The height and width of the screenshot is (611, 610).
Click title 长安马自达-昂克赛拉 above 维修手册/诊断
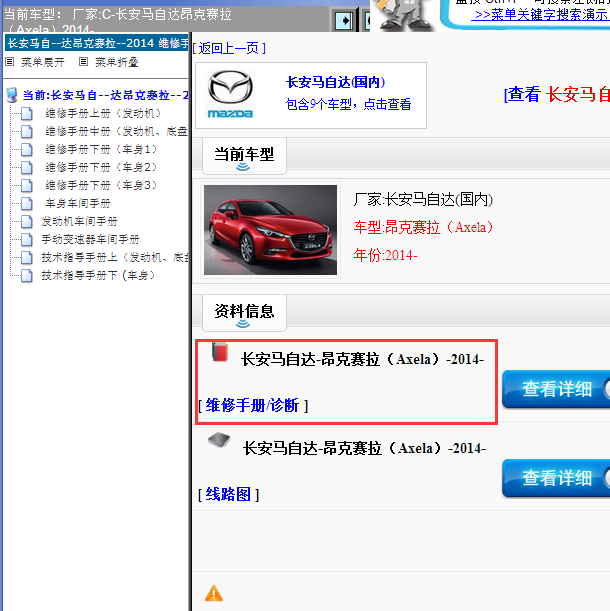[362, 359]
